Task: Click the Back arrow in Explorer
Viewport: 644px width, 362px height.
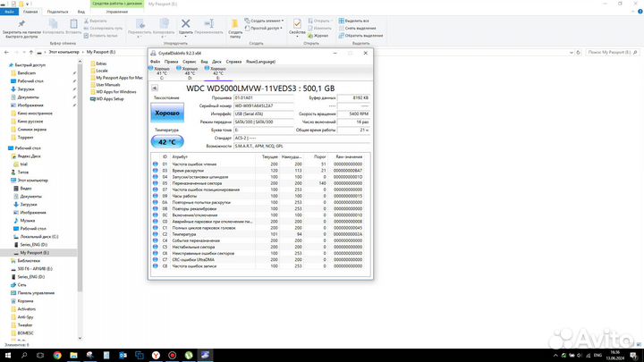Action: tap(6, 52)
